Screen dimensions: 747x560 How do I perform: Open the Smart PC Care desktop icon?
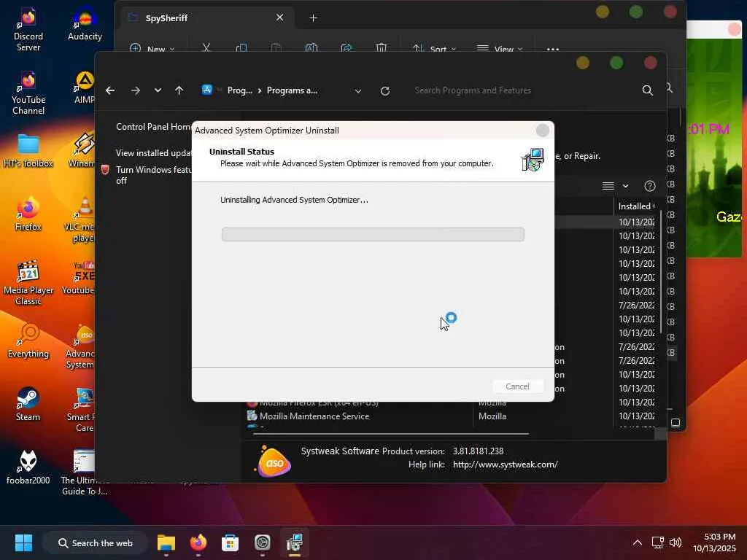pyautogui.click(x=82, y=410)
